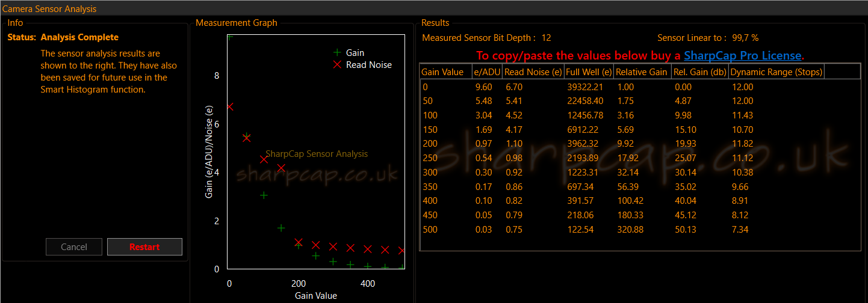Click relative gain value 17.92
The height and width of the screenshot is (303, 868).
click(627, 158)
